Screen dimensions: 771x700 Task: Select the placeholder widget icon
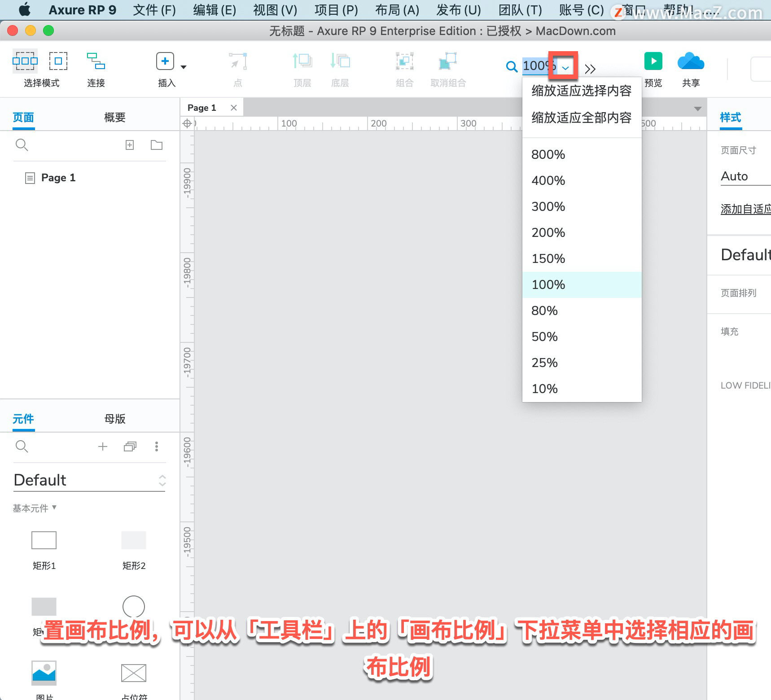click(x=134, y=673)
